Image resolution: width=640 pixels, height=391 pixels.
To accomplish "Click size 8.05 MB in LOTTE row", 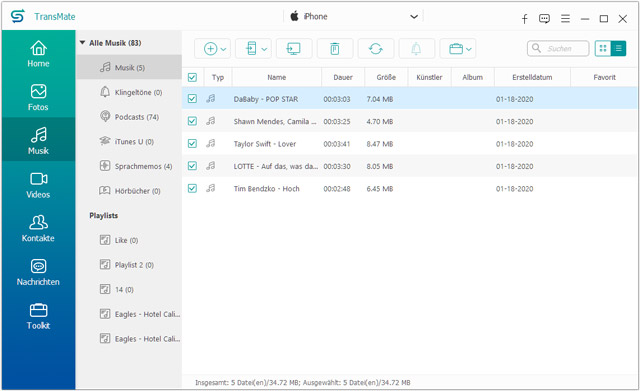I will pyautogui.click(x=380, y=166).
